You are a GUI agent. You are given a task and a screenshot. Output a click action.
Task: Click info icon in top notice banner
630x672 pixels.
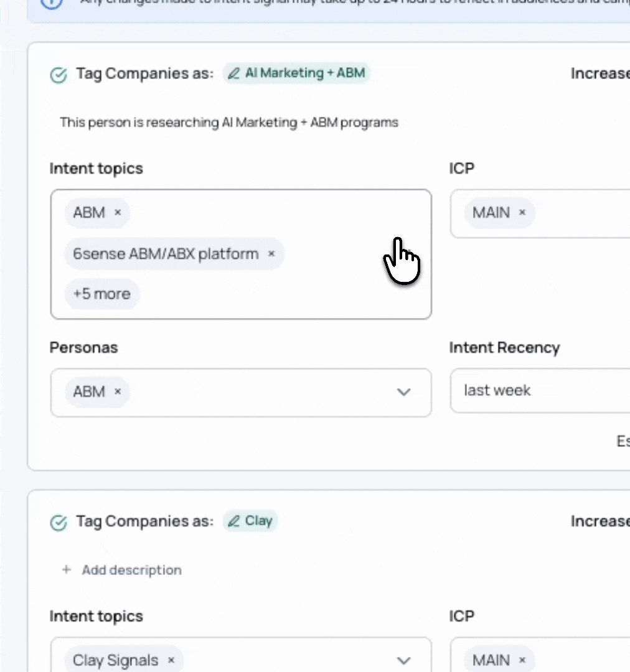(x=52, y=2)
